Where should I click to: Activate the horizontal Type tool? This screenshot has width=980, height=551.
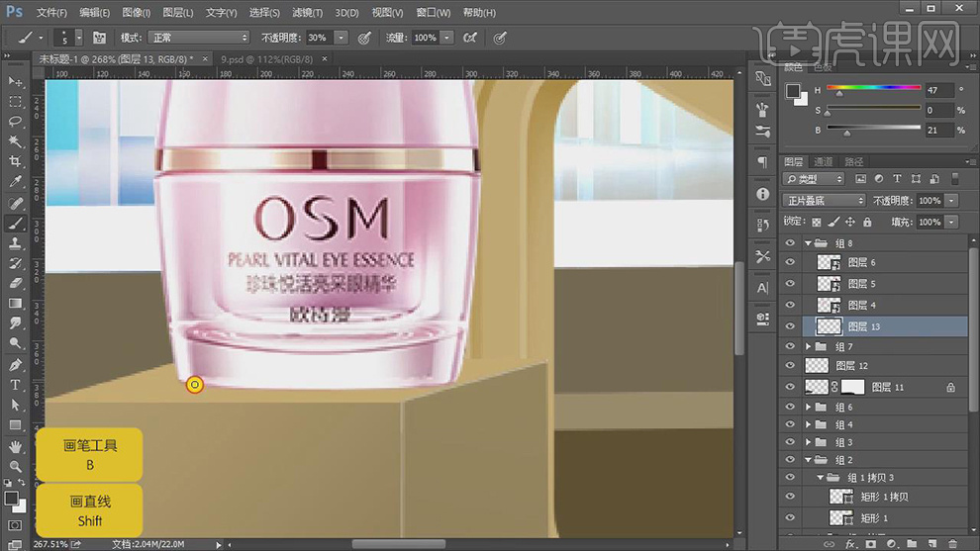pyautogui.click(x=15, y=384)
